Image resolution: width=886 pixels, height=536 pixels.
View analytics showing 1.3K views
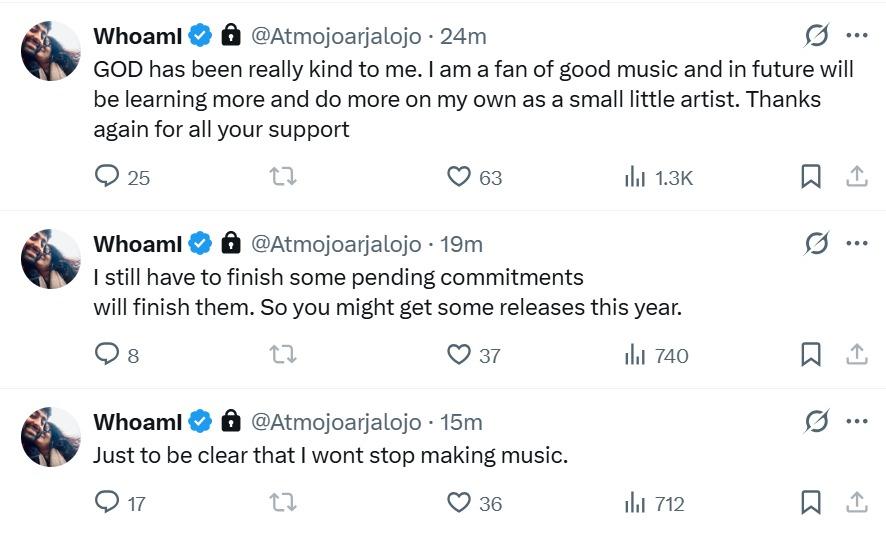635,177
